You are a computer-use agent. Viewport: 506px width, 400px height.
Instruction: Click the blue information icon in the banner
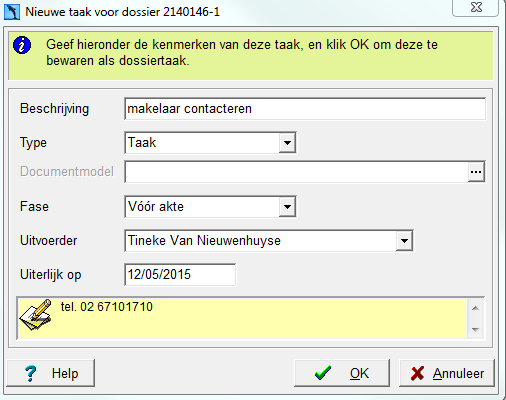coord(22,45)
